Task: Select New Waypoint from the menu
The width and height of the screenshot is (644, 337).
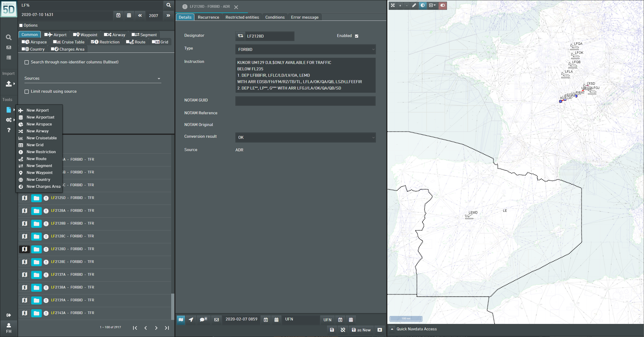Action: pyautogui.click(x=39, y=173)
